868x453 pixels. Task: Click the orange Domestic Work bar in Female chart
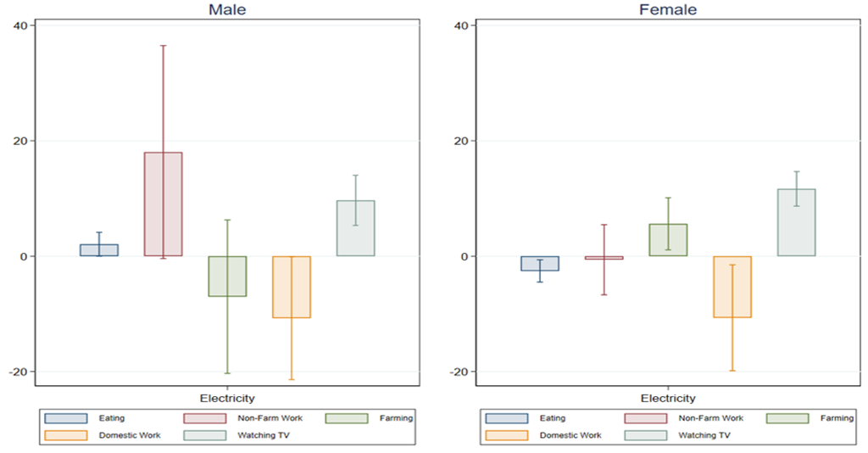point(732,287)
